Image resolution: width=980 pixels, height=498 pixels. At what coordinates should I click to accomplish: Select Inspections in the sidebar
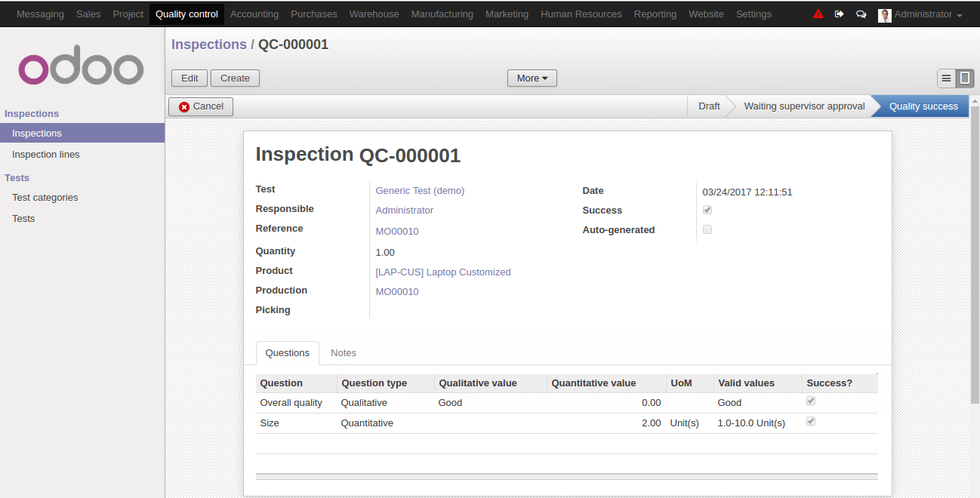point(82,133)
